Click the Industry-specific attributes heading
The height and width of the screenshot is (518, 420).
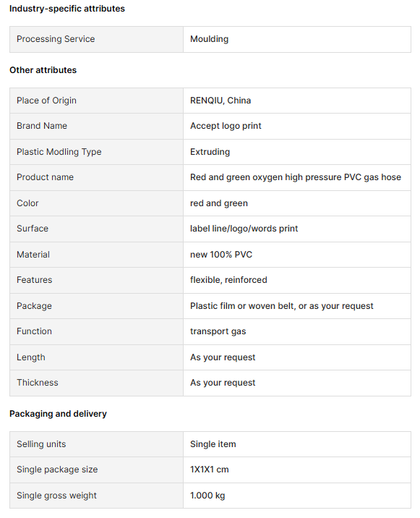pyautogui.click(x=67, y=9)
